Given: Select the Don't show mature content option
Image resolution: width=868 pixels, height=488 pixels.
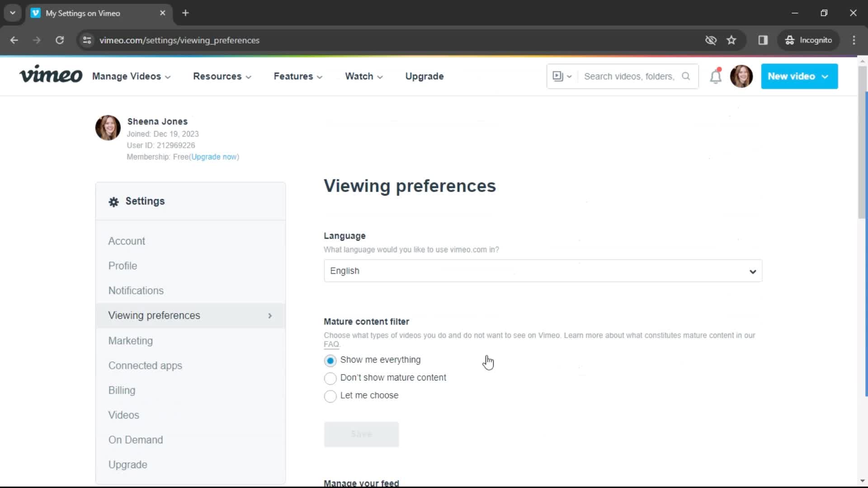Looking at the screenshot, I should [330, 377].
